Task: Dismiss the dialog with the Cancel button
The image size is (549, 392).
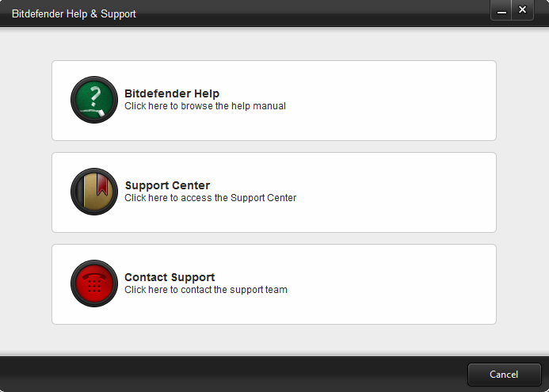Action: [x=504, y=375]
